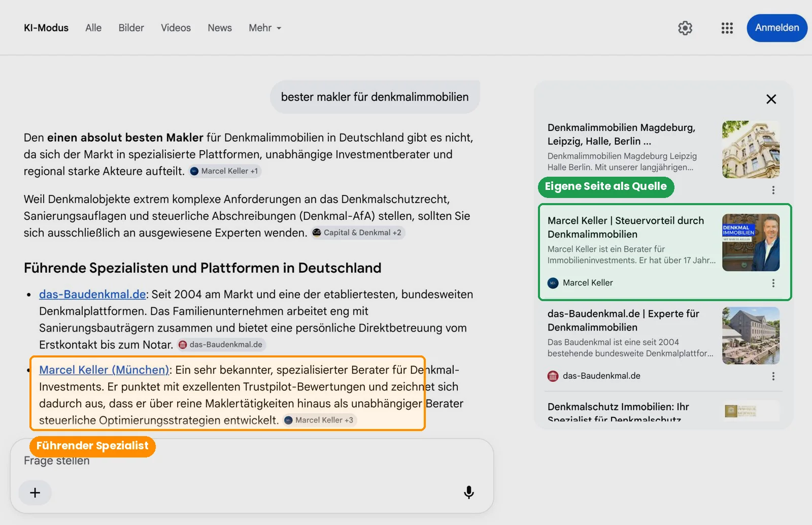812x525 pixels.
Task: Click the Capital & Denkmal +2 source chip
Action: click(357, 233)
